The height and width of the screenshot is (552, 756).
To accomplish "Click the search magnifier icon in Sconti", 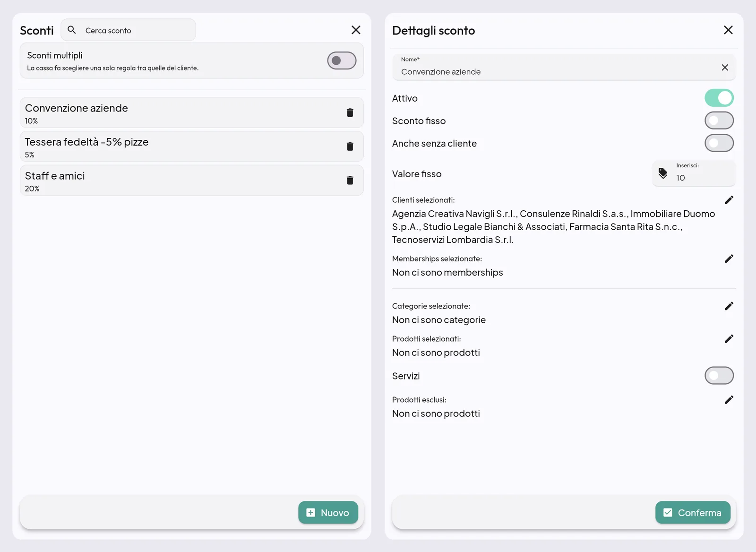I will coord(72,30).
